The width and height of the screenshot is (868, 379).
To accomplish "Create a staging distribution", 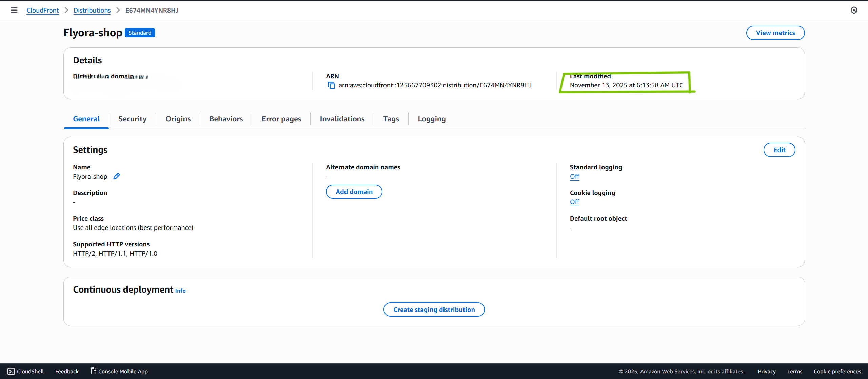I will (434, 309).
